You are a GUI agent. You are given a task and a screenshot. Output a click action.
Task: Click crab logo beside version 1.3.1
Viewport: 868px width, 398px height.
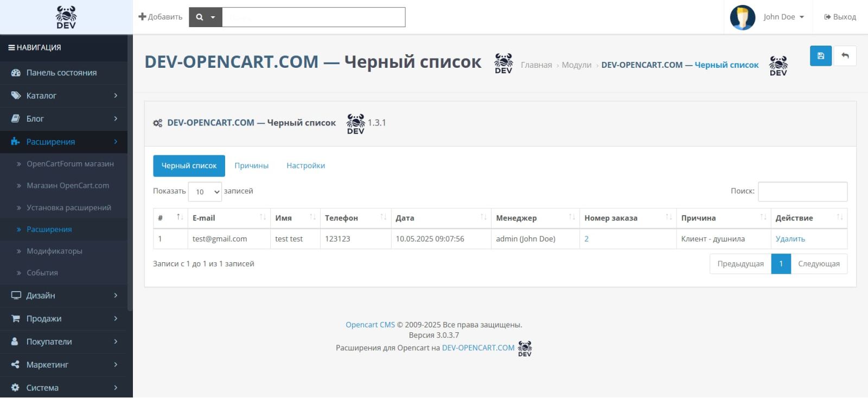coord(356,124)
